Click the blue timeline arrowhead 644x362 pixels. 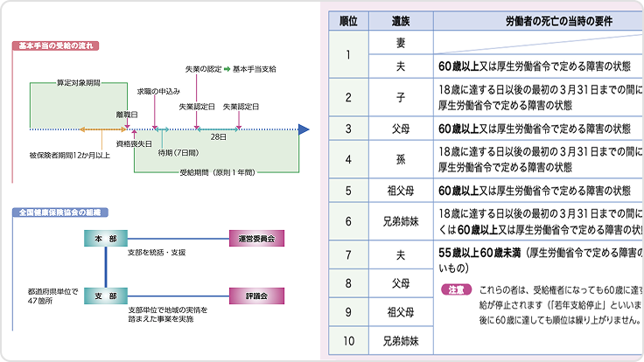(303, 129)
